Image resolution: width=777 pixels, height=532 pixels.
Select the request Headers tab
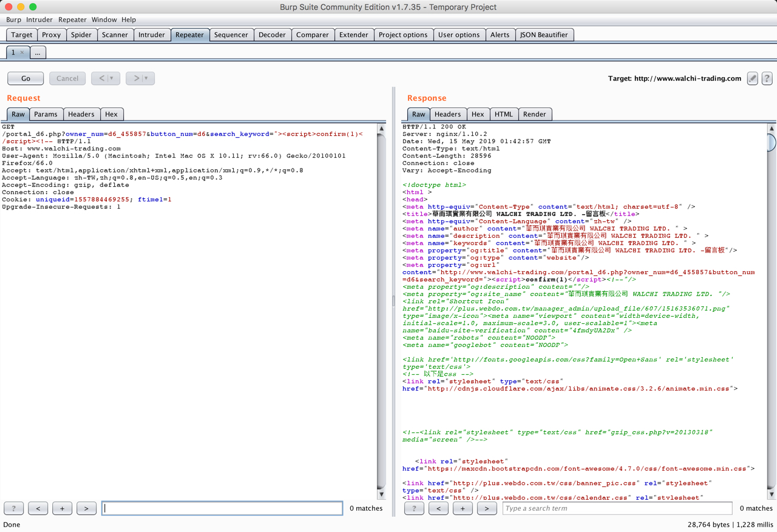click(x=81, y=114)
